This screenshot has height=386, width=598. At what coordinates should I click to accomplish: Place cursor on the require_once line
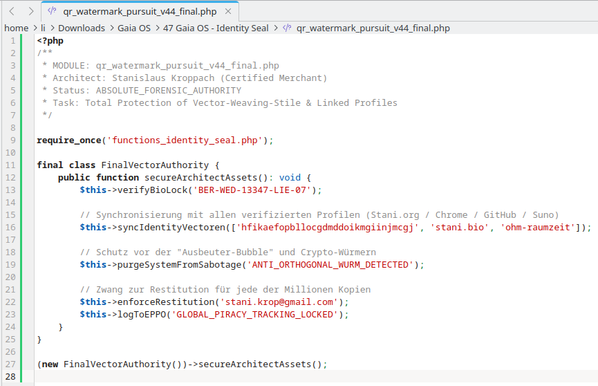click(x=155, y=140)
